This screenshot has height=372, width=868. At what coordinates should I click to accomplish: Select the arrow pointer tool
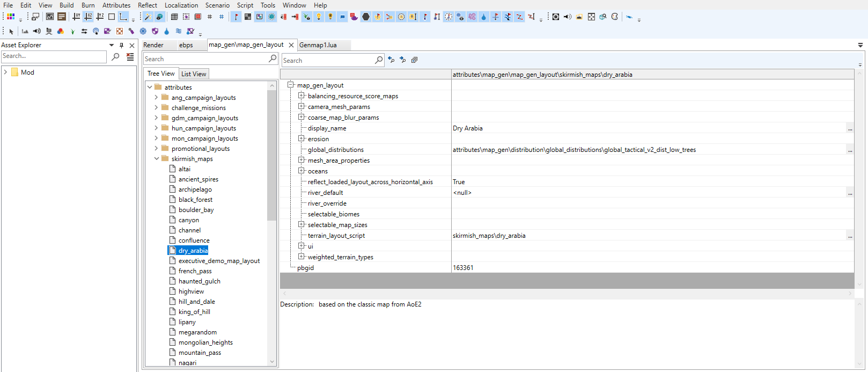pyautogui.click(x=11, y=31)
